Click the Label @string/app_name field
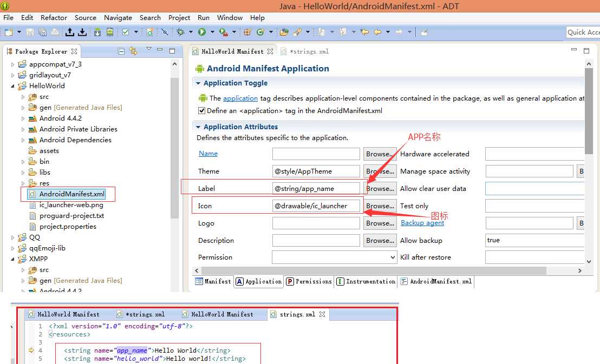Screen dimensions: 600x364 coord(316,189)
